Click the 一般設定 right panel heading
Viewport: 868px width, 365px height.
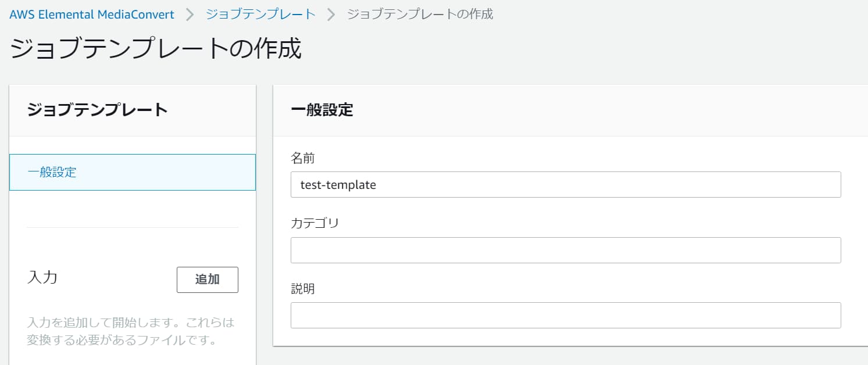322,110
